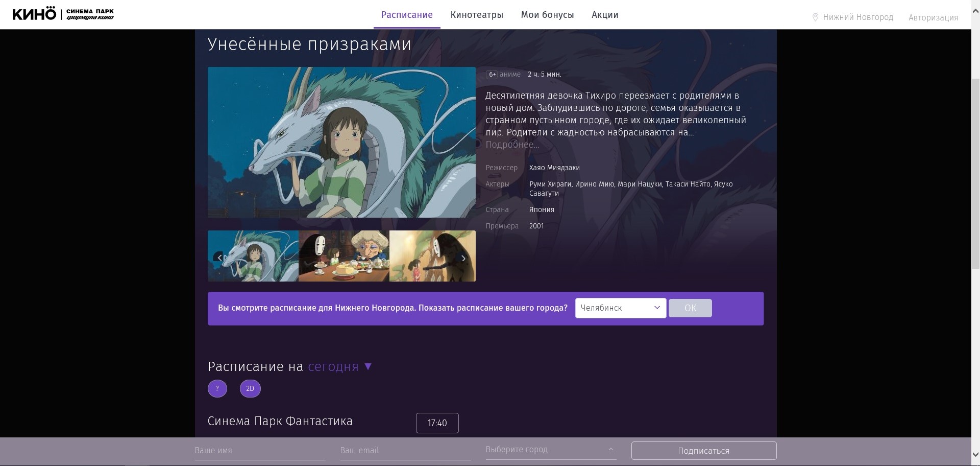Click the triangle next to сегодня
This screenshot has height=466, width=980.
pos(368,366)
